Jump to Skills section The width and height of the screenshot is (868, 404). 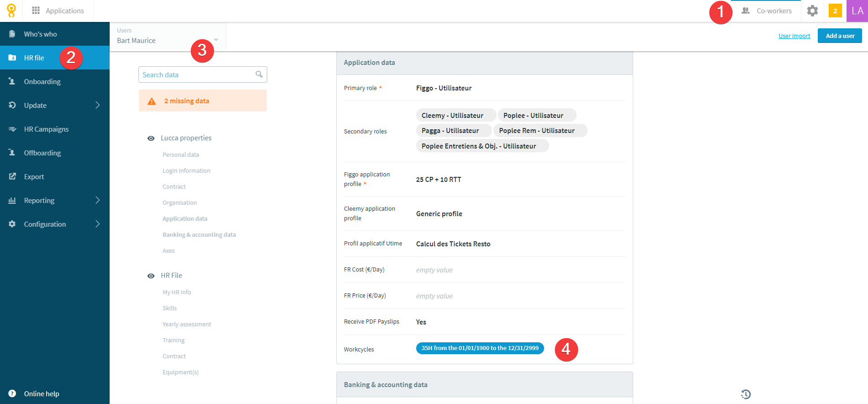click(x=169, y=308)
